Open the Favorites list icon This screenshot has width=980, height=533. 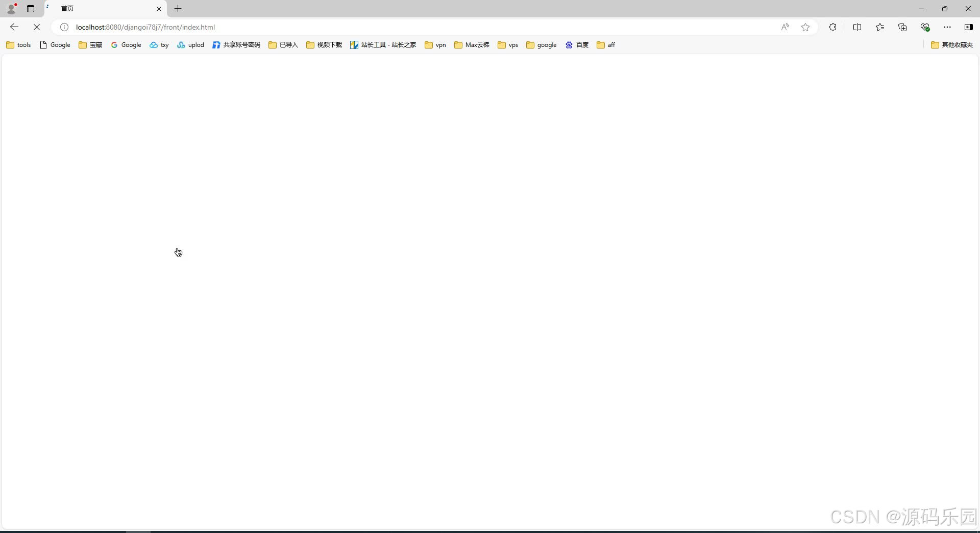click(x=880, y=27)
